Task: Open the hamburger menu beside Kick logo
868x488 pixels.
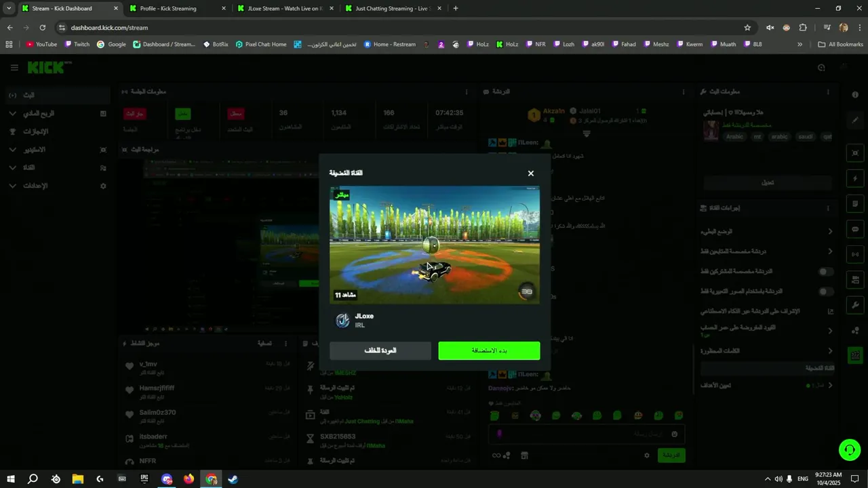Action: (14, 68)
